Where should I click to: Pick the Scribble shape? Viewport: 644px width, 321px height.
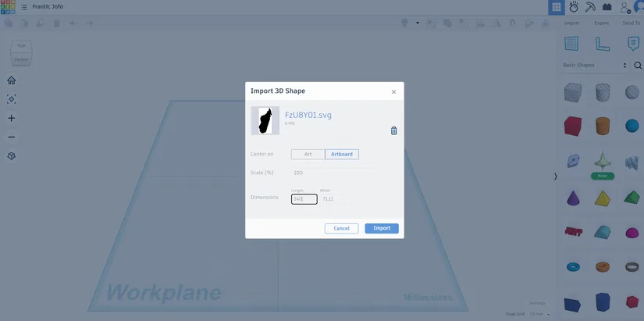click(573, 161)
